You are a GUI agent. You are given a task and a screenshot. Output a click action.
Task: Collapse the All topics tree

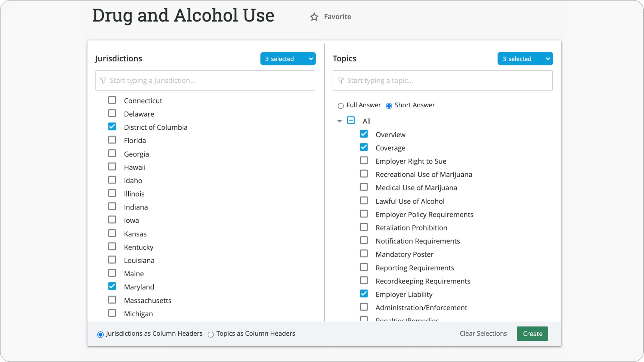(339, 121)
